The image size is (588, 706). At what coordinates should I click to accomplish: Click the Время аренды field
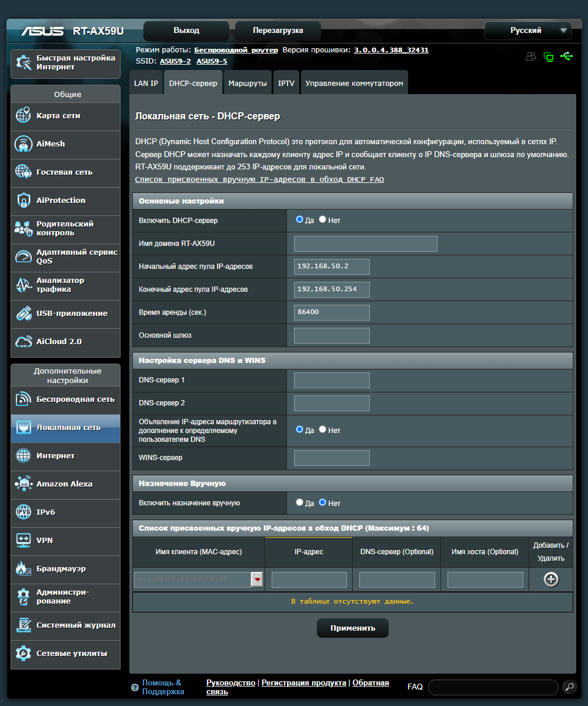[x=332, y=312]
